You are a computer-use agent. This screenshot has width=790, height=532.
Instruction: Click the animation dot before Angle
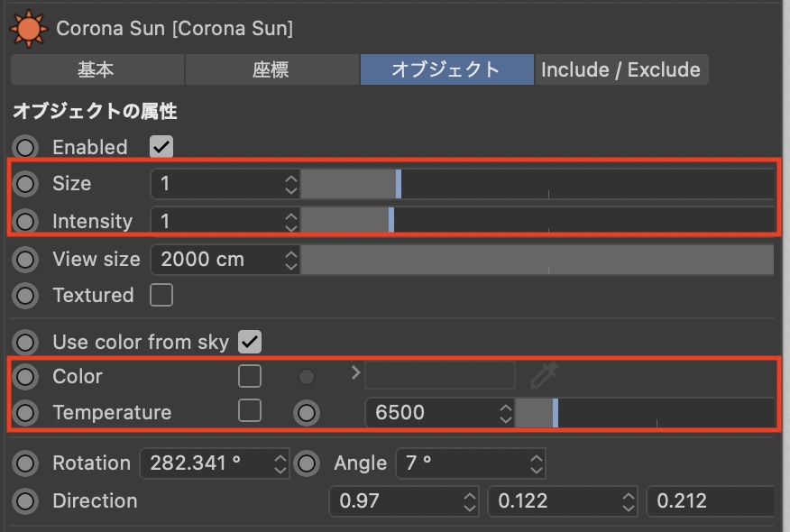tap(308, 463)
